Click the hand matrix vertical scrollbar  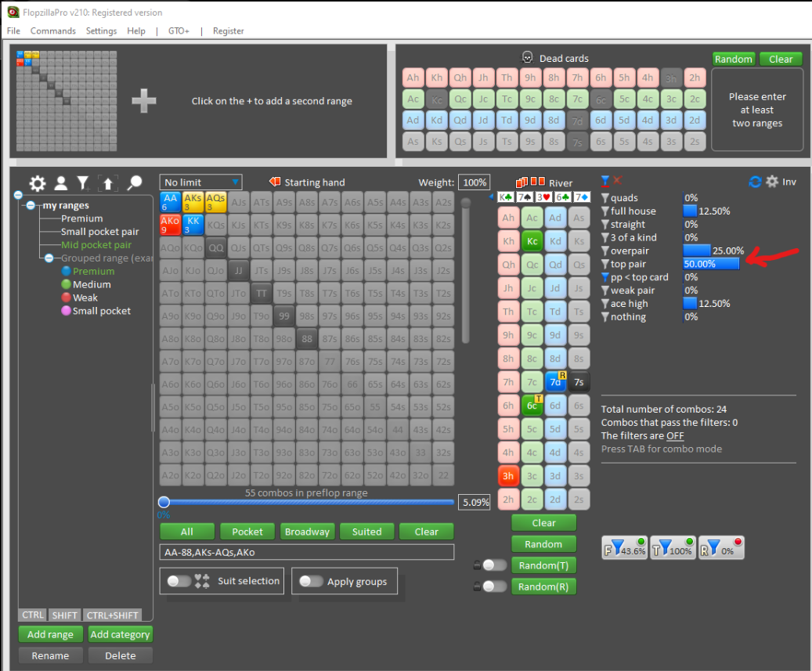(x=466, y=270)
